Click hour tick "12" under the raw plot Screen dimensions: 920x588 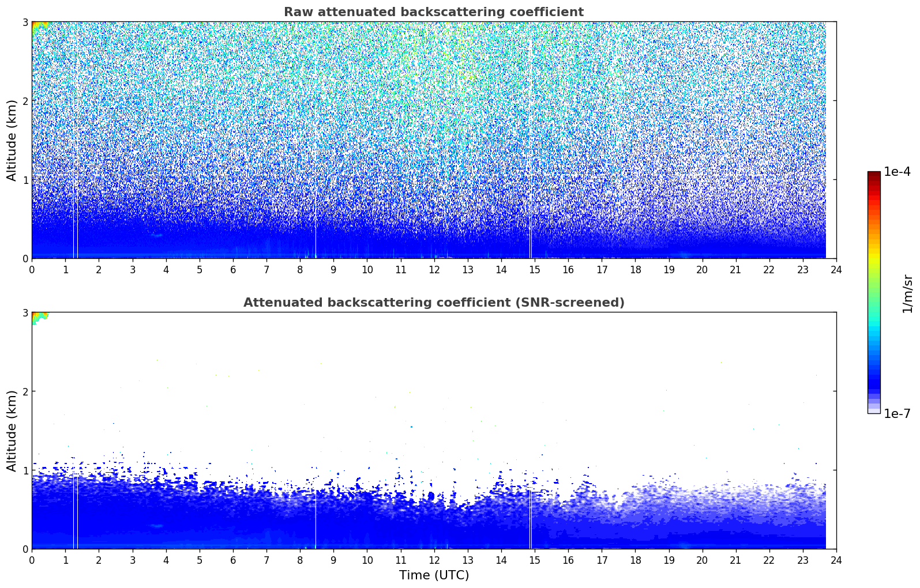(x=434, y=269)
